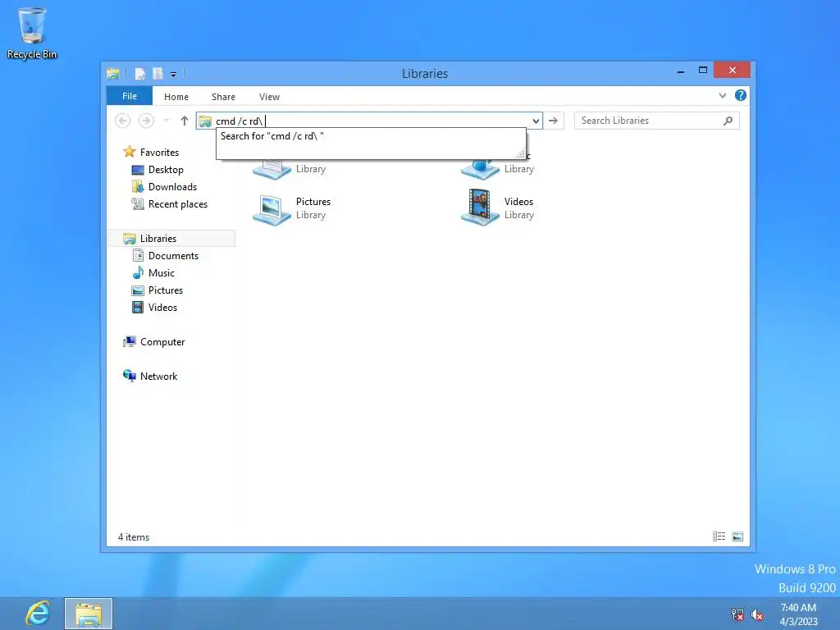Open the File menu
Screen dimensions: 840x630
(129, 96)
